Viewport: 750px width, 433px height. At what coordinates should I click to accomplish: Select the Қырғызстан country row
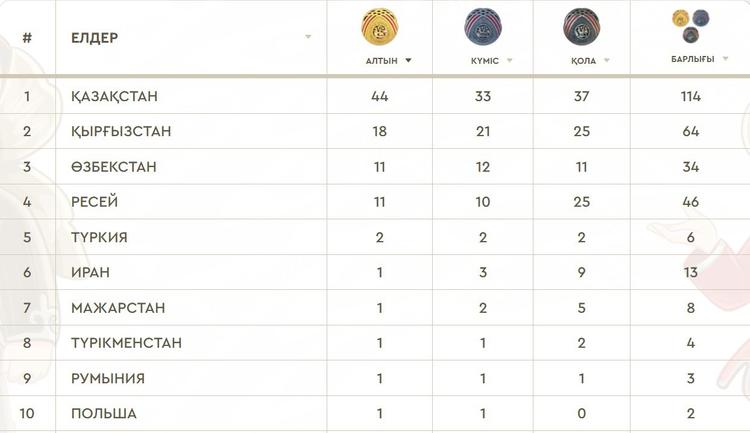click(x=375, y=131)
